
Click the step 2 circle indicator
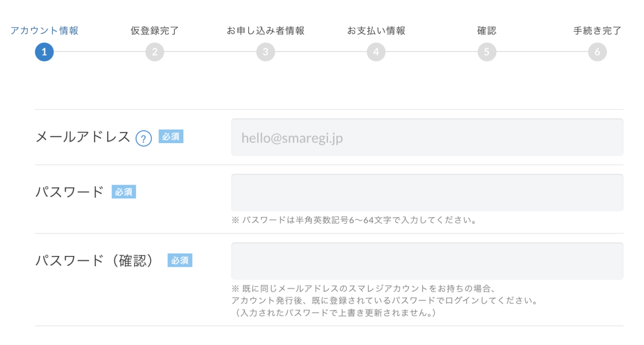[155, 52]
